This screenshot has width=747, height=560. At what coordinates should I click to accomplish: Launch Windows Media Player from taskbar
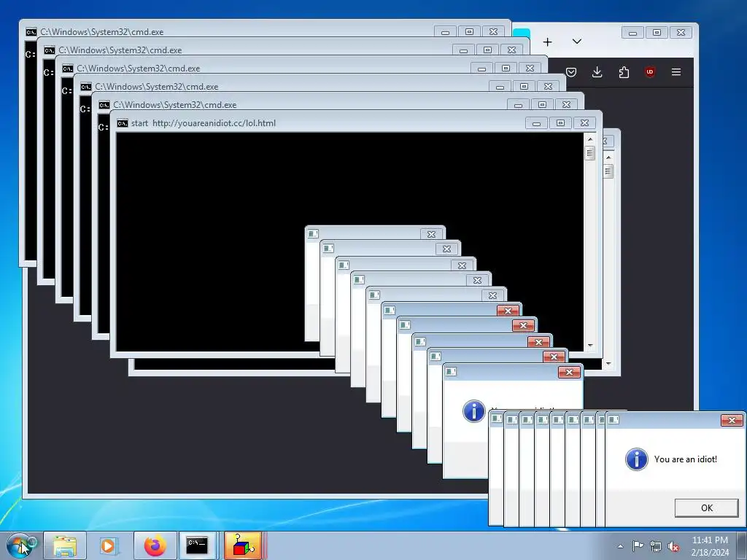109,545
